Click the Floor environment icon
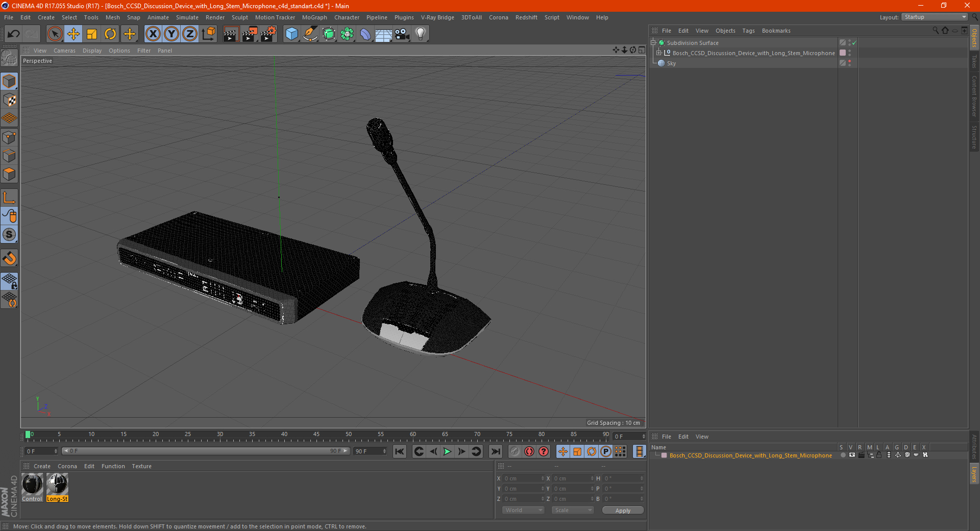 coord(384,34)
